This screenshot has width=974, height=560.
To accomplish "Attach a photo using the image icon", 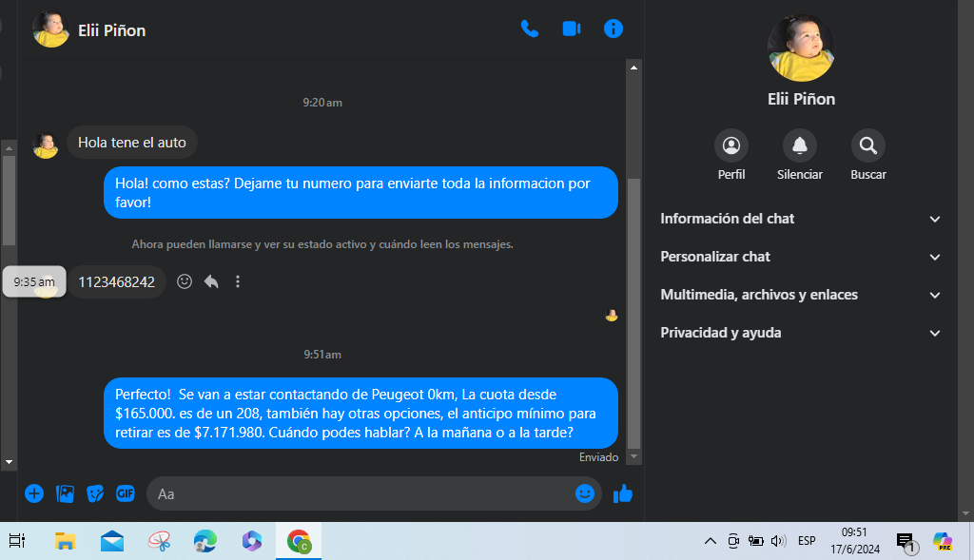I will pos(65,493).
